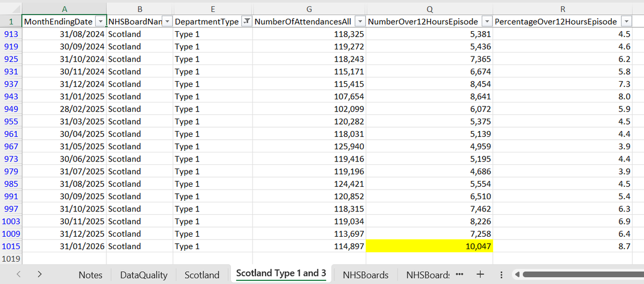Select the yellow highlighted cell 10,047
This screenshot has width=644, height=284.
[x=429, y=246]
